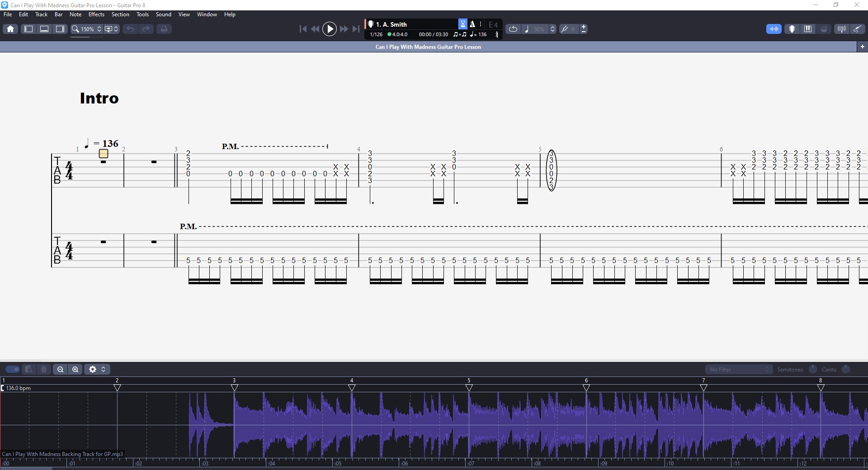868x470 pixels.
Task: Open the 150% zoom level stepper
Action: [x=99, y=29]
